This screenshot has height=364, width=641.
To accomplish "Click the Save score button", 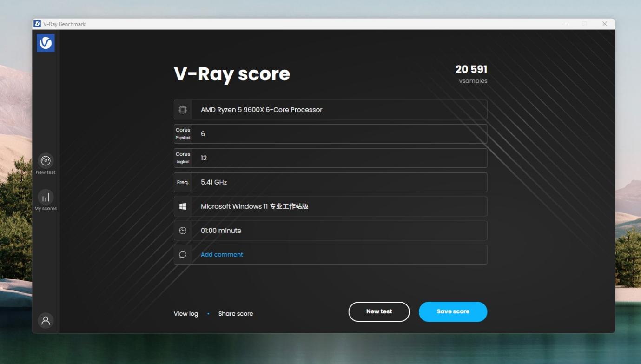I will [x=453, y=312].
